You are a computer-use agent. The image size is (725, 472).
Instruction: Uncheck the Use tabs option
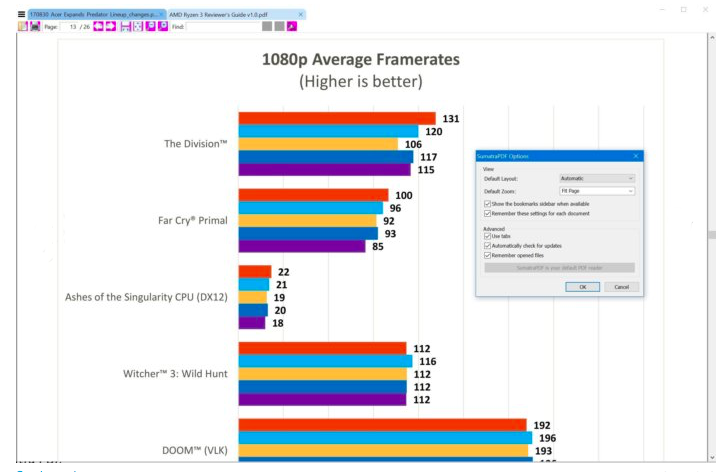coord(487,236)
